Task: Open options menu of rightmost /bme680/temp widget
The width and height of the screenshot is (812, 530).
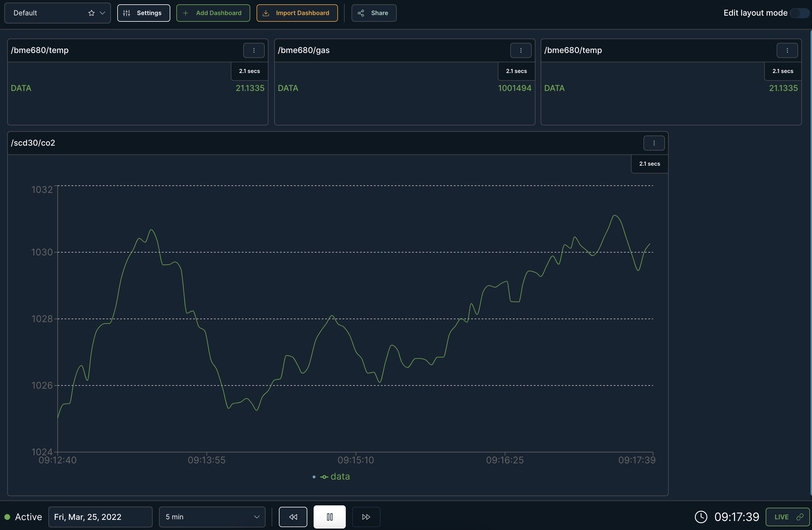Action: (x=787, y=50)
